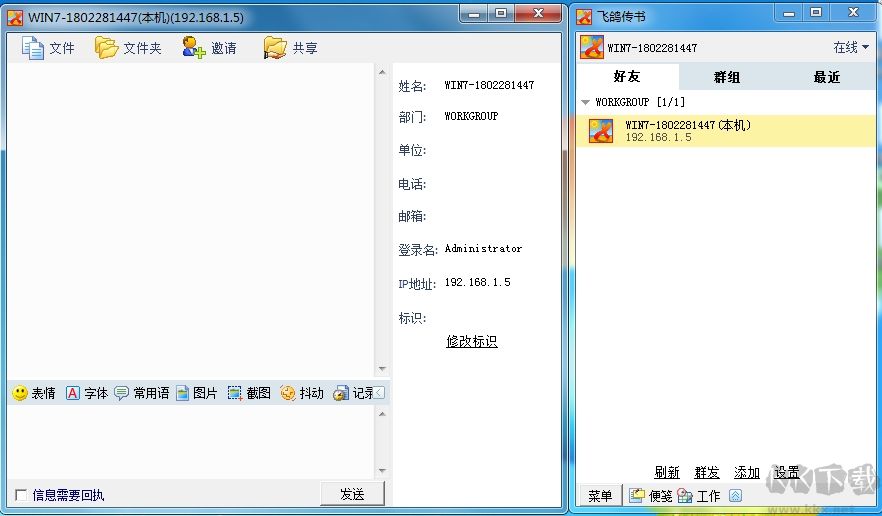Click the 添加 link
This screenshot has height=516, width=882.
point(747,472)
